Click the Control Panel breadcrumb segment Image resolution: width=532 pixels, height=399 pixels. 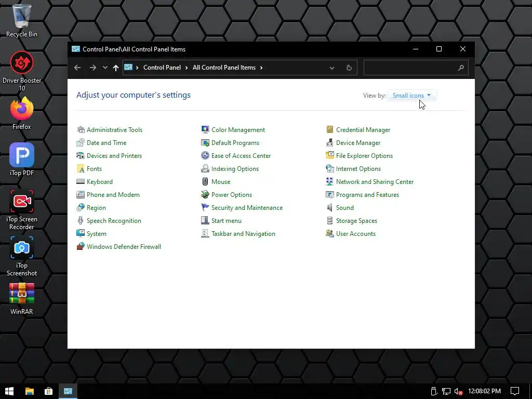[x=162, y=68]
